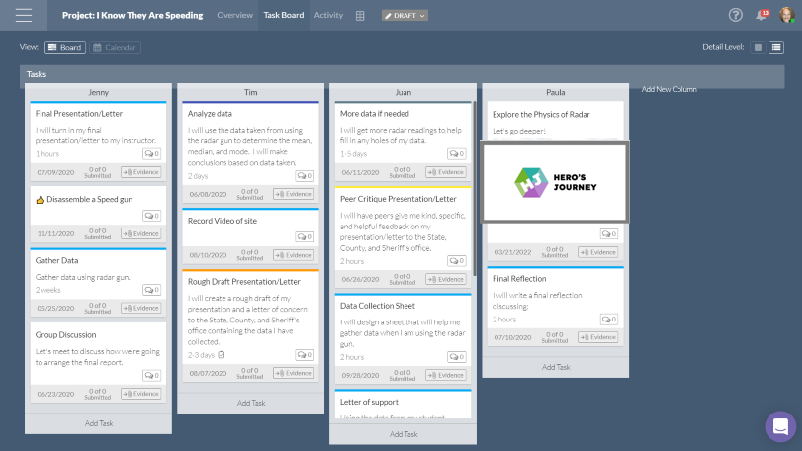Expand the DRAFT status dropdown
802x451 pixels.
[x=405, y=16]
